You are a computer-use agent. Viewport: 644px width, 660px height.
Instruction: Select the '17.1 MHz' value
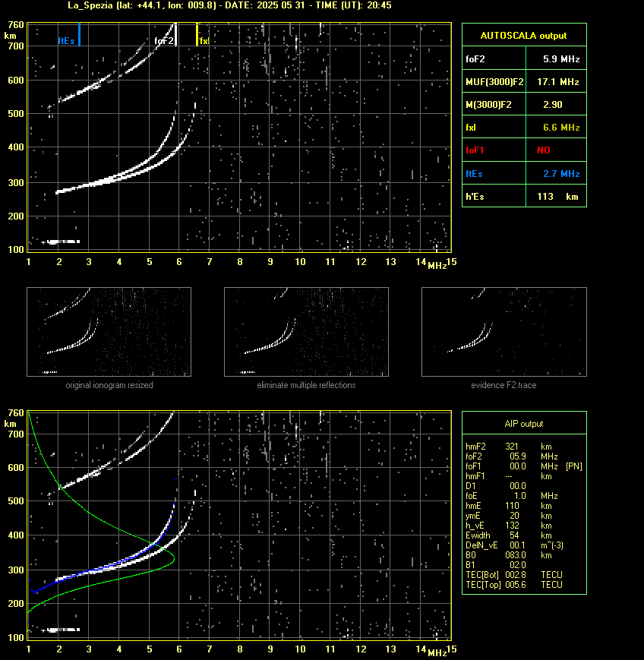pos(558,82)
